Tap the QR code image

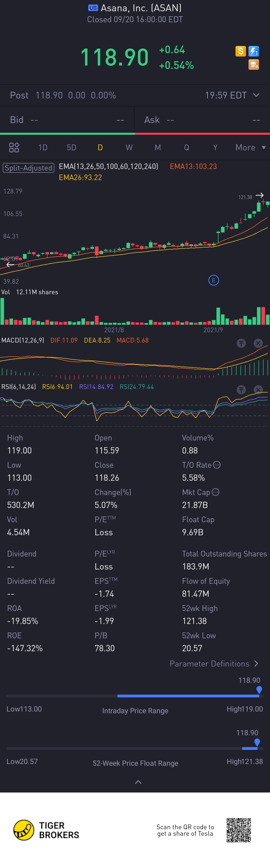coord(239,830)
